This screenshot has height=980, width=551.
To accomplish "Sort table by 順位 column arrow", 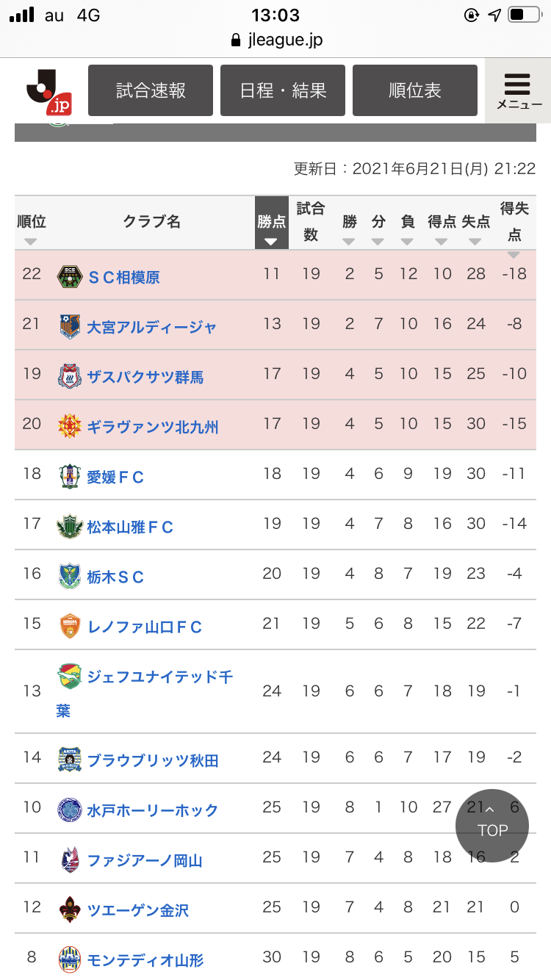I will pos(30,242).
